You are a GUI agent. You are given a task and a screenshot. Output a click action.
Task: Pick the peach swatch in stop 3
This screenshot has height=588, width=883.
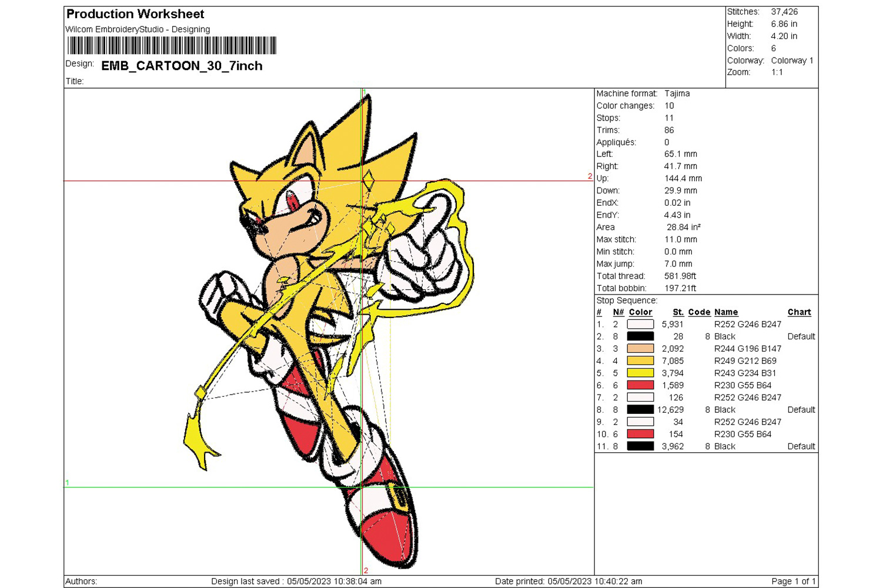click(x=640, y=349)
